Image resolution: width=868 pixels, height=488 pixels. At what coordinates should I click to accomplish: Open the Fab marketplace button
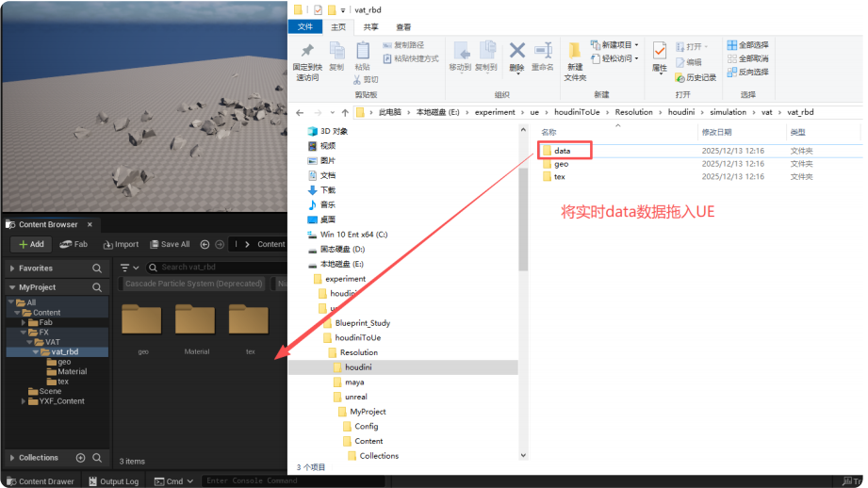pyautogui.click(x=74, y=244)
